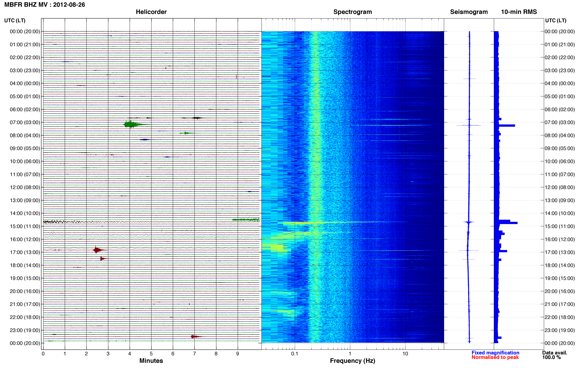This screenshot has height=368, width=588.
Task: Click the 'Data avail.' label
Action: click(555, 353)
